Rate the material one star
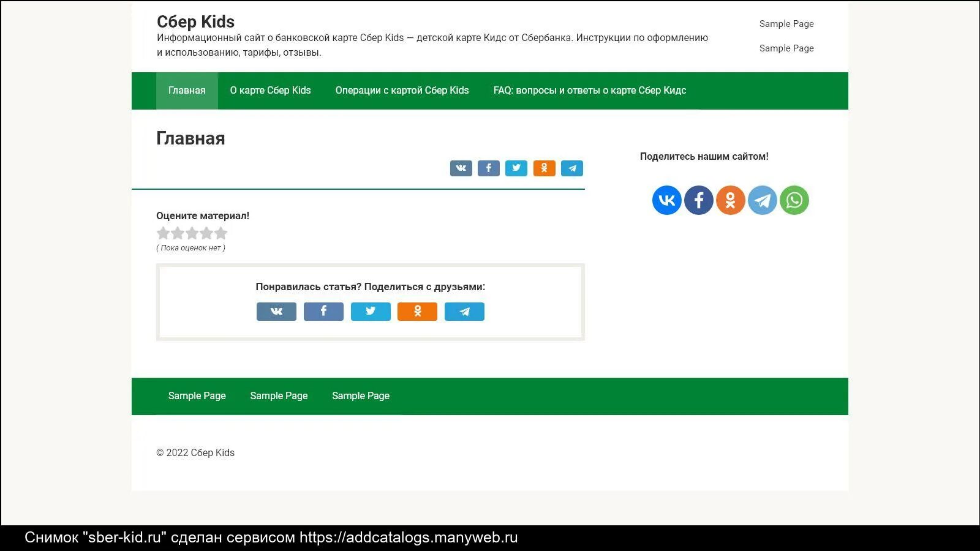Image resolution: width=980 pixels, height=551 pixels. coord(163,233)
